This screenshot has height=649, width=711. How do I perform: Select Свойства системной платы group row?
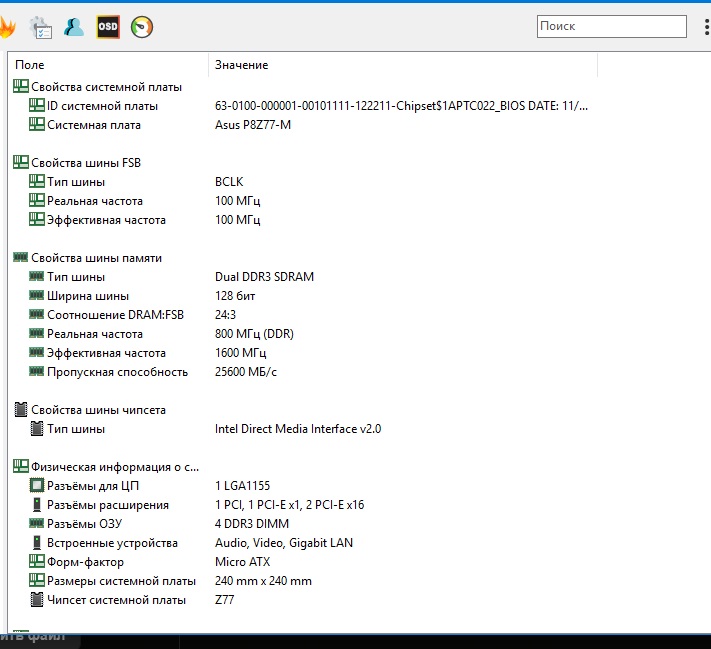(x=106, y=87)
